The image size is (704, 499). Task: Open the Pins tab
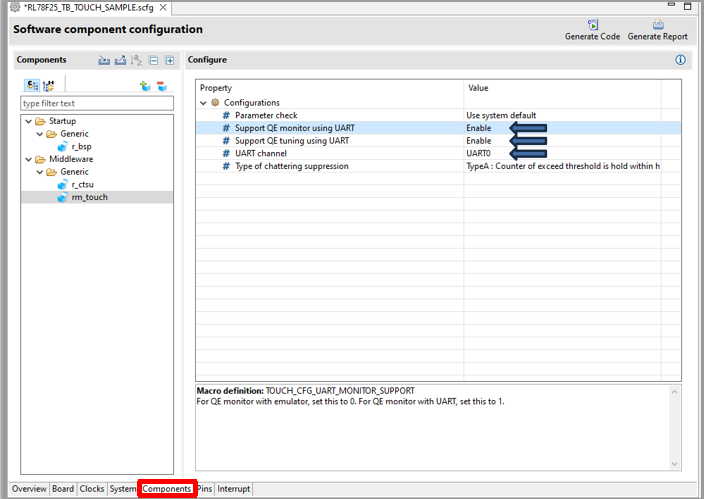coord(204,489)
